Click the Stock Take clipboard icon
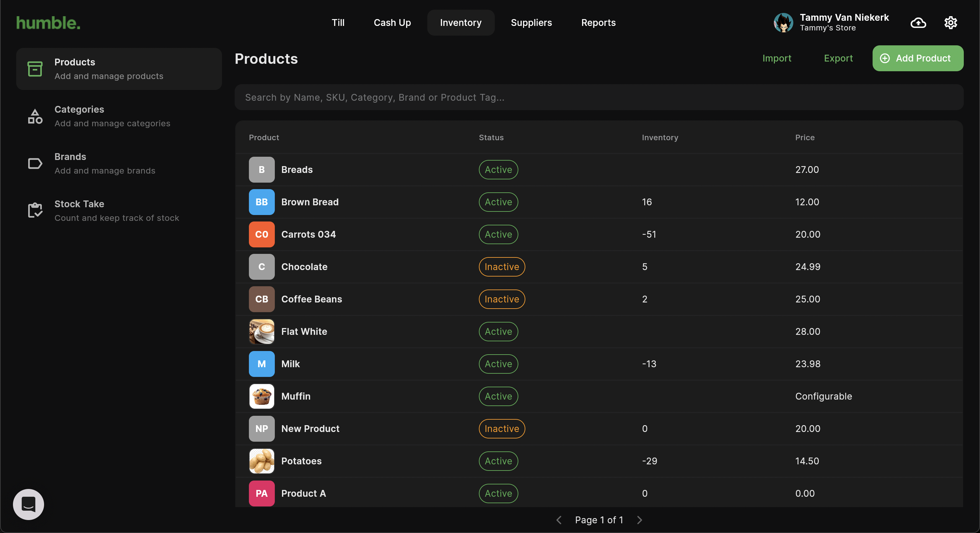The height and width of the screenshot is (533, 980). (x=35, y=210)
